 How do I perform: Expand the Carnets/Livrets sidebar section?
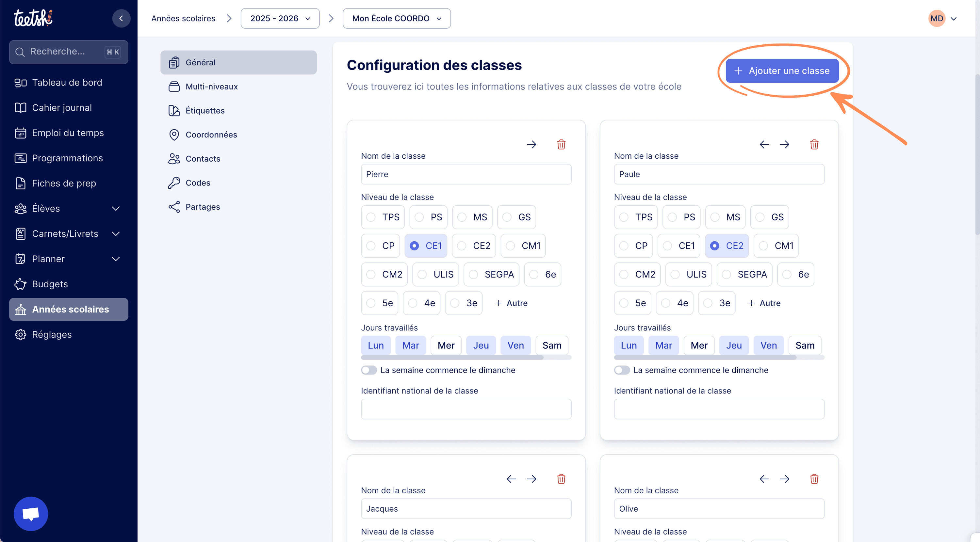(x=69, y=233)
